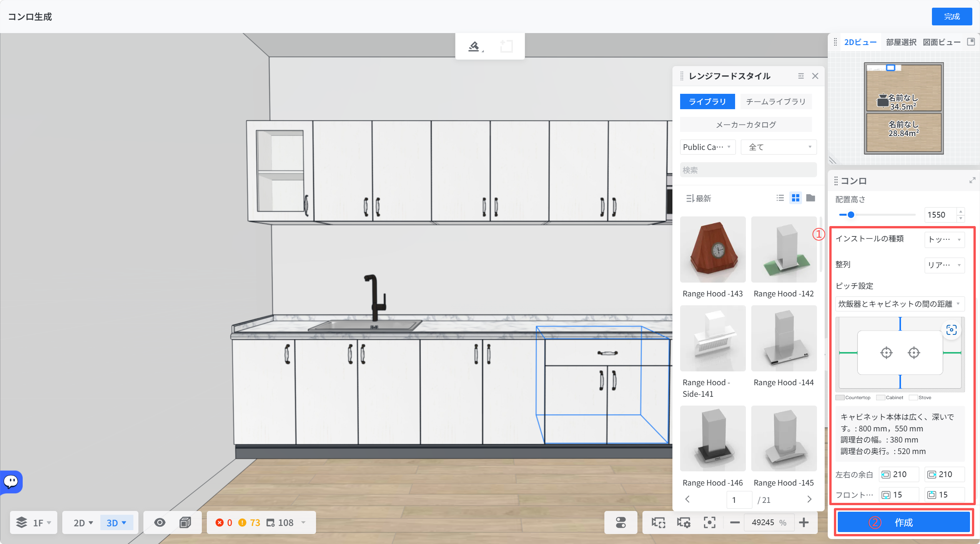The height and width of the screenshot is (544, 980).
Task: Click the 最新 sort icon
Action: tap(690, 198)
